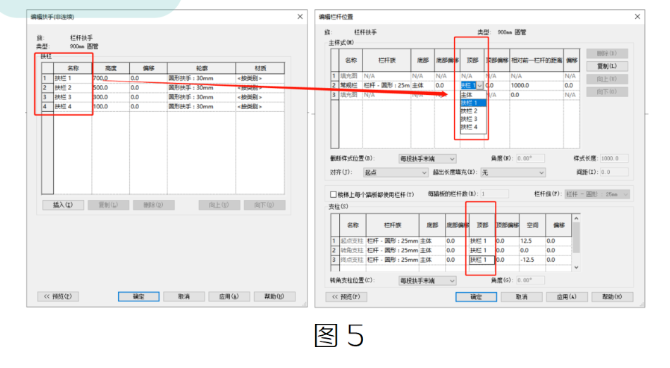
Task: Click posts table scroll down arrow
Action: click(x=576, y=267)
